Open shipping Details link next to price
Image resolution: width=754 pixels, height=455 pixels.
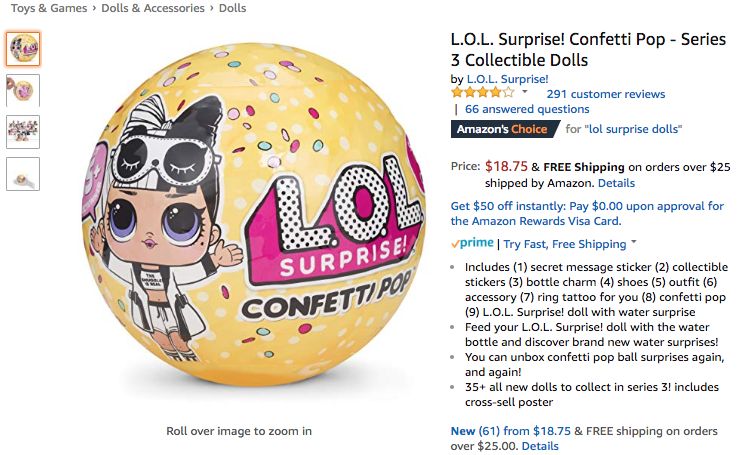[616, 183]
